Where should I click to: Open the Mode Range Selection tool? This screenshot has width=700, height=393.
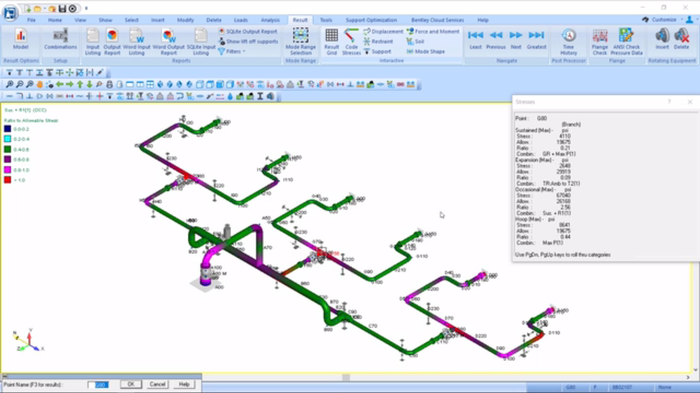coord(300,42)
